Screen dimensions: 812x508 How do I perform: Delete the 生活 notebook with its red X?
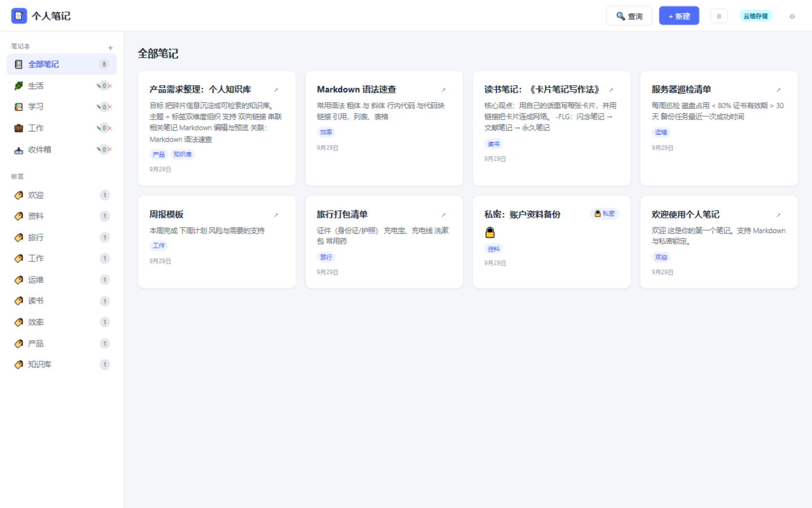[x=110, y=86]
